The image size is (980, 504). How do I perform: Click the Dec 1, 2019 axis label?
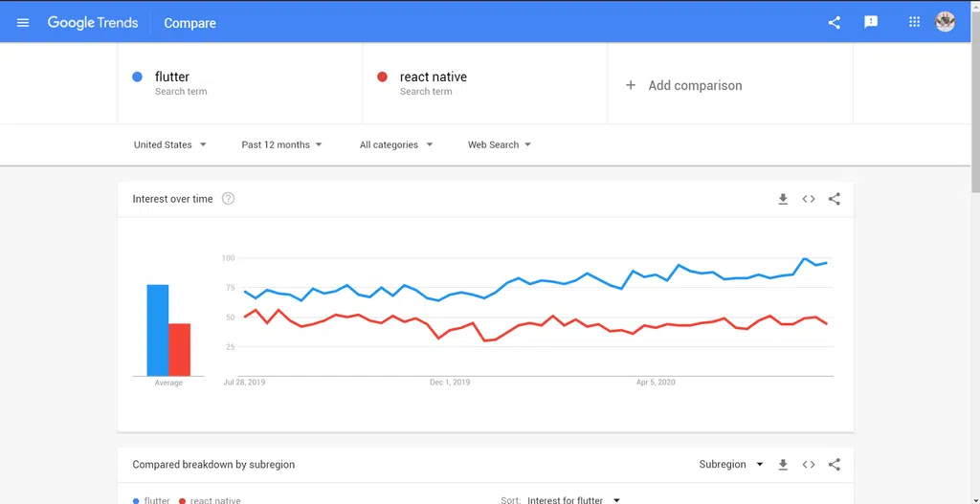tap(450, 383)
